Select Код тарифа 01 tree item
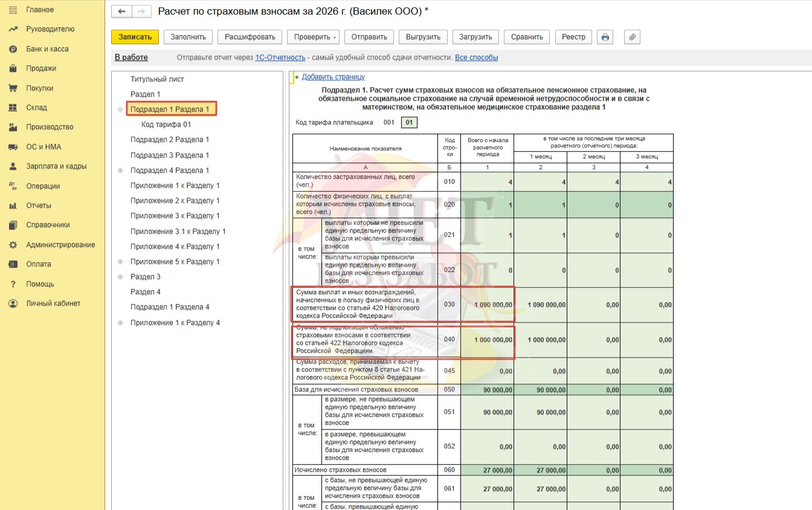This screenshot has width=812, height=510. point(166,124)
